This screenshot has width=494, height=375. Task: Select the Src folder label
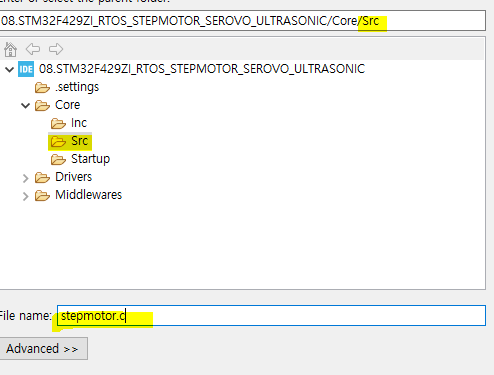click(x=80, y=141)
